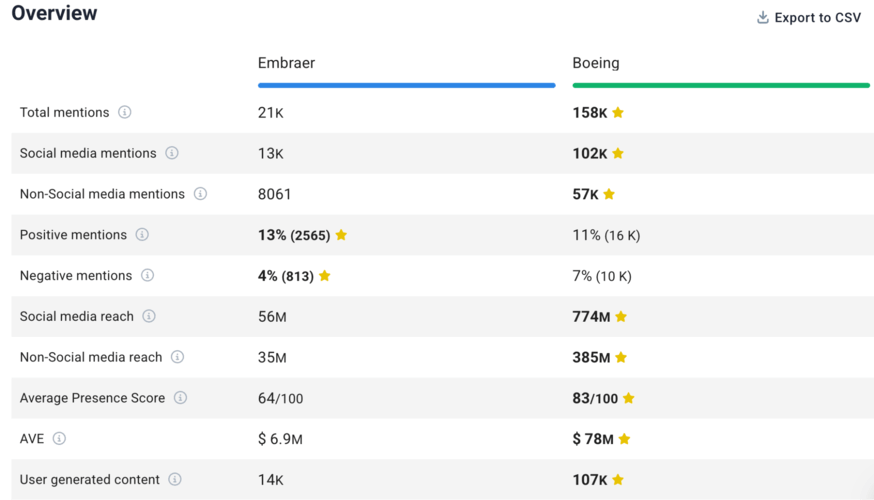Click the User generated content label
Image resolution: width=874 pixels, height=500 pixels.
click(x=90, y=479)
